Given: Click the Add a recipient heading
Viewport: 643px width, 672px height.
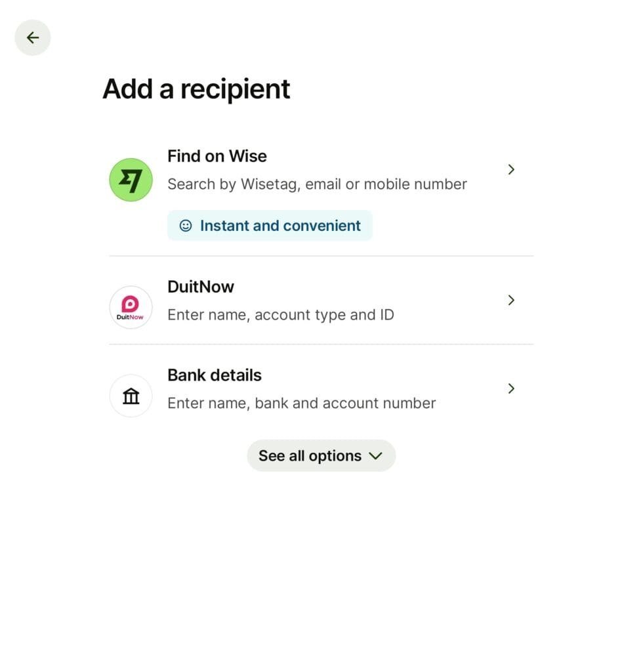Looking at the screenshot, I should click(x=196, y=89).
